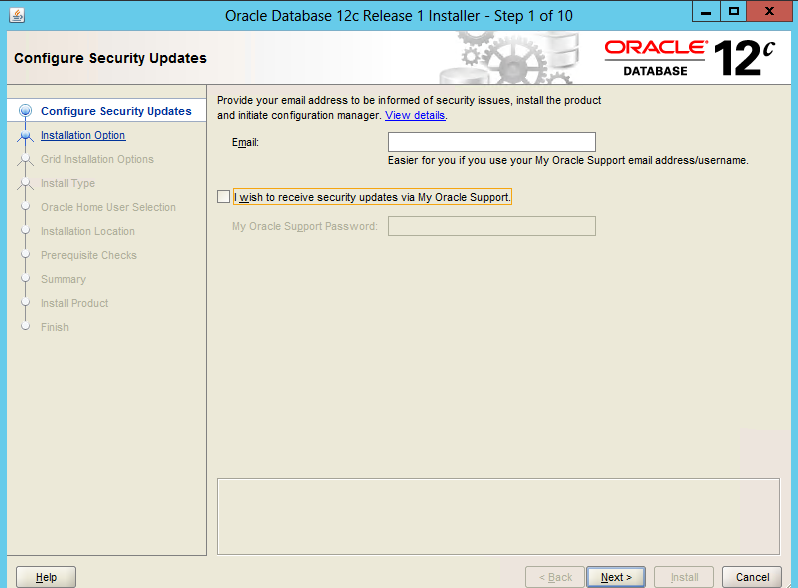The image size is (798, 588).
Task: Focus the Email text field
Action: point(491,142)
